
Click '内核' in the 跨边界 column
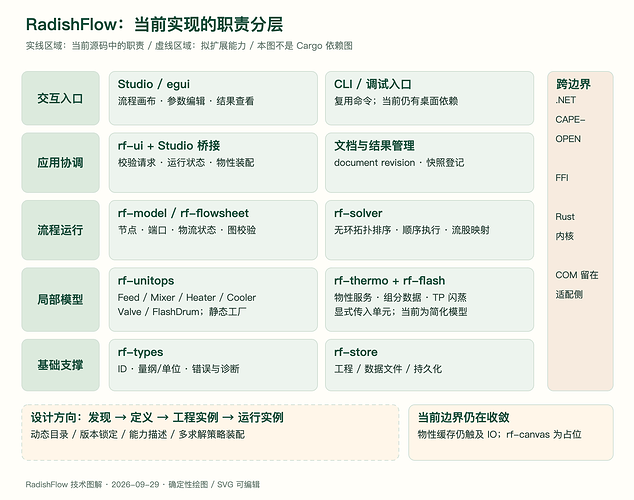565,236
